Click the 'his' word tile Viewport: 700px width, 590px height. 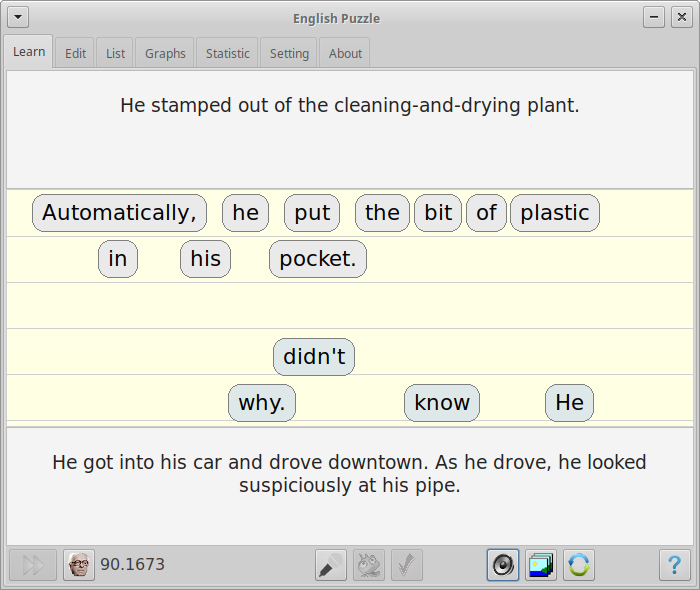click(x=205, y=259)
